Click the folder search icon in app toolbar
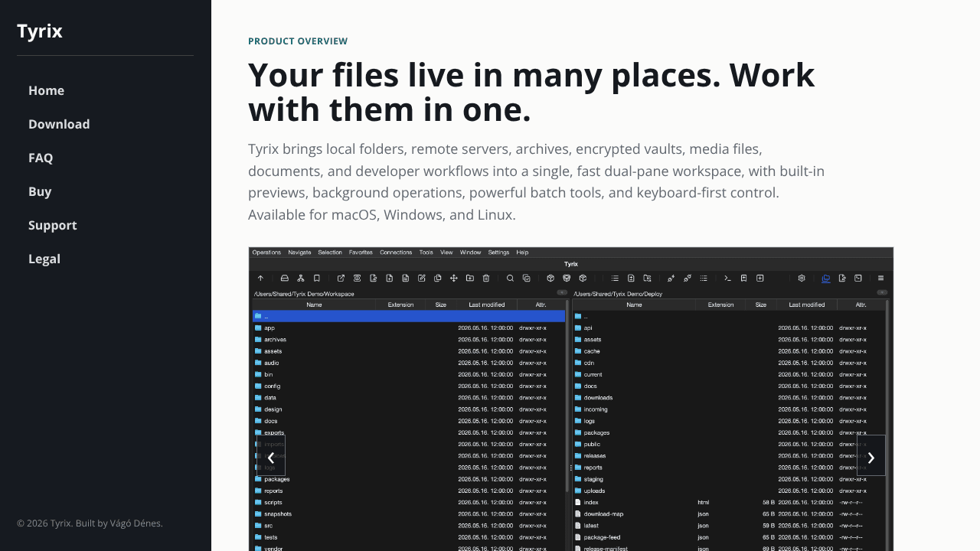Viewport: 980px width, 551px height. point(647,279)
